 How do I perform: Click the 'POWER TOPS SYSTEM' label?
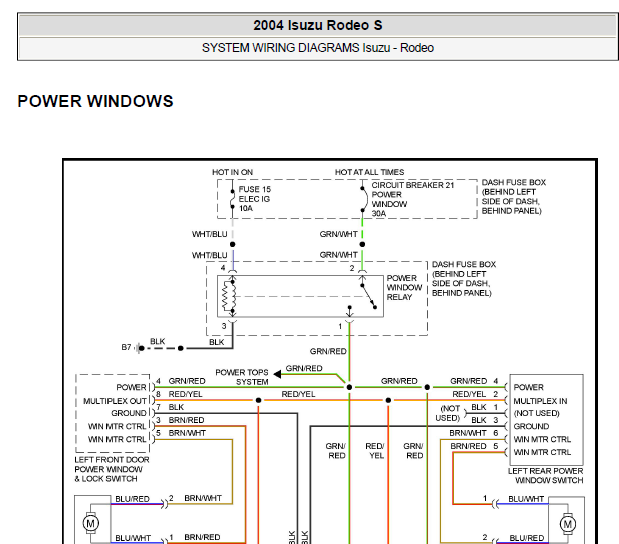pyautogui.click(x=242, y=377)
